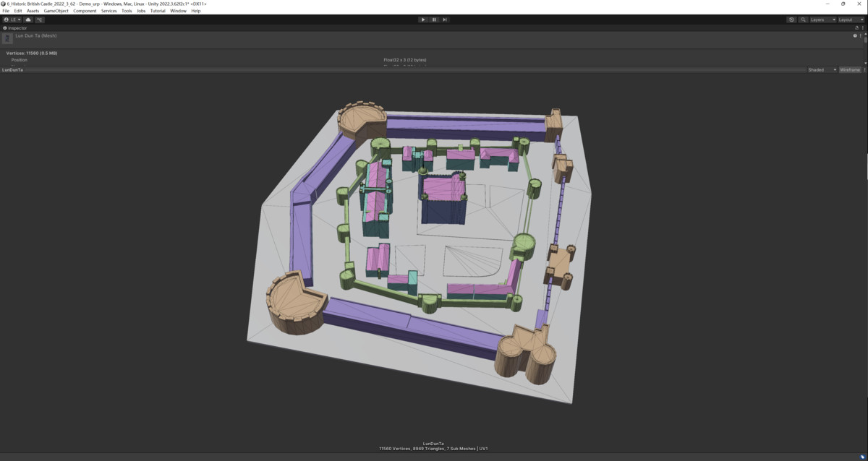868x461 pixels.
Task: Toggle the Pause button
Action: point(434,20)
